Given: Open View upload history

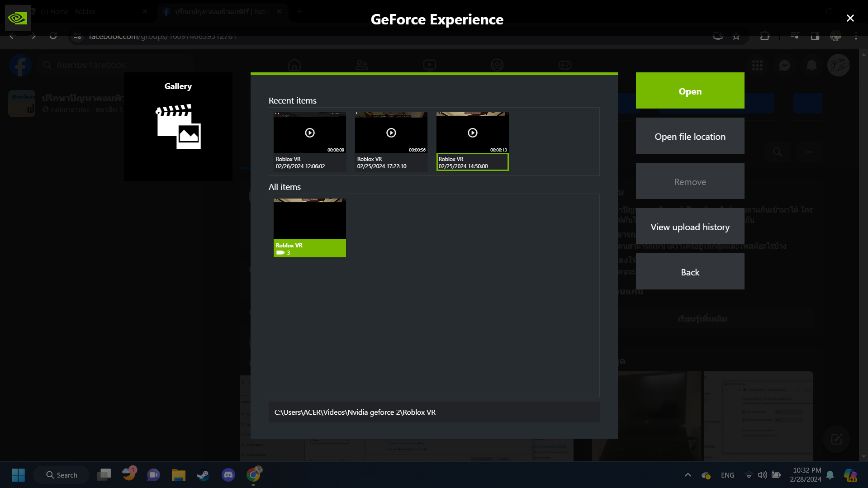Looking at the screenshot, I should tap(690, 227).
